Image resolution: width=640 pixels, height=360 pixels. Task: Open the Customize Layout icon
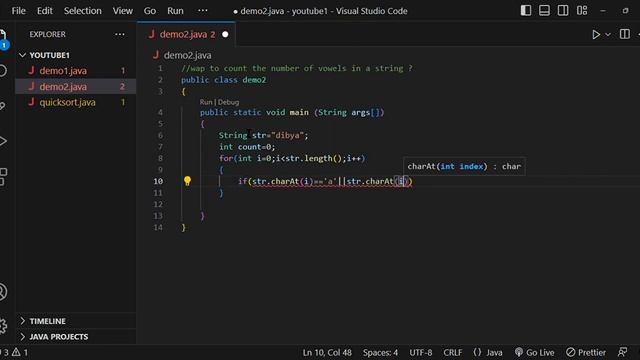tap(582, 11)
